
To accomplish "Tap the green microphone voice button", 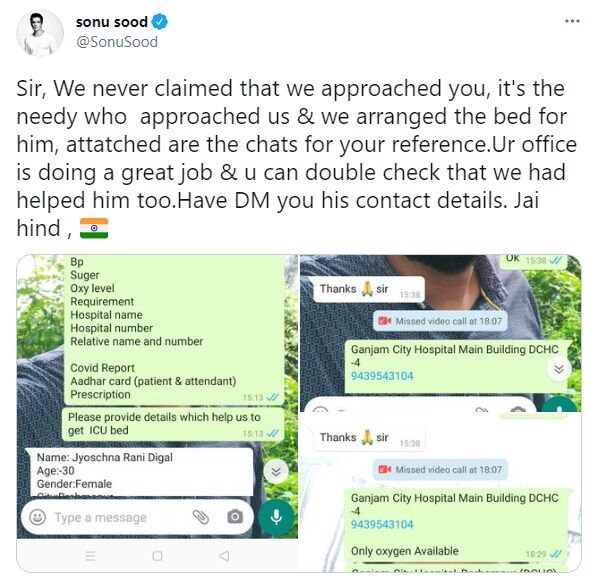I will (276, 517).
